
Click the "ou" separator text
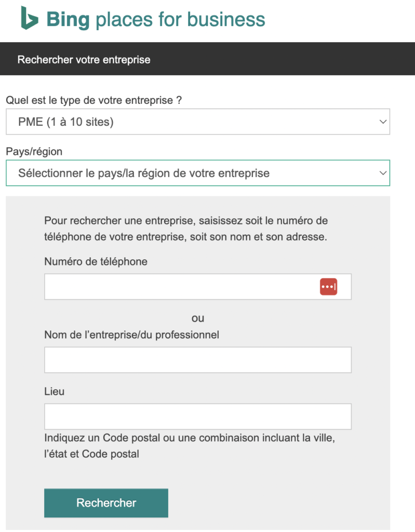point(198,318)
